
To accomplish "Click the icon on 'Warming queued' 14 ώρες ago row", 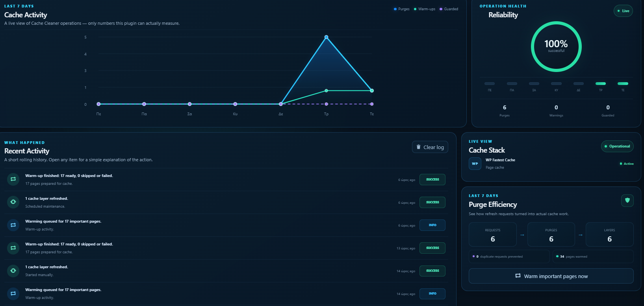I will [x=13, y=293].
